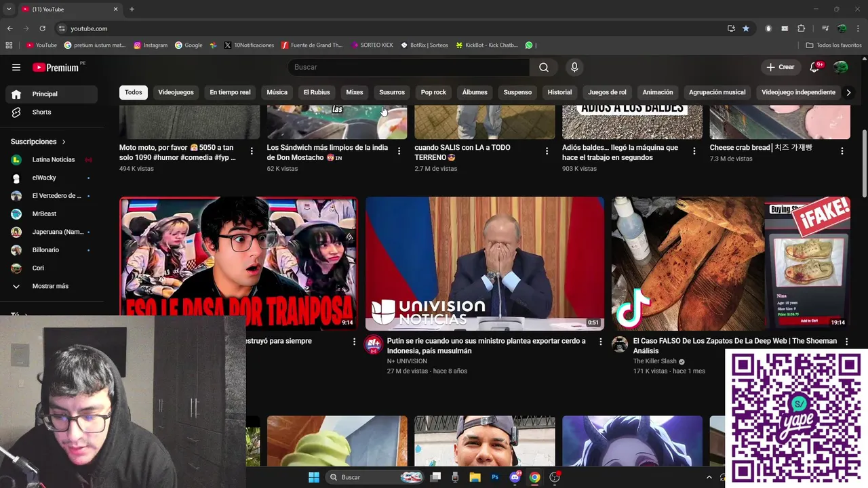
Task: Open File Explorer from taskbar
Action: 475,477
